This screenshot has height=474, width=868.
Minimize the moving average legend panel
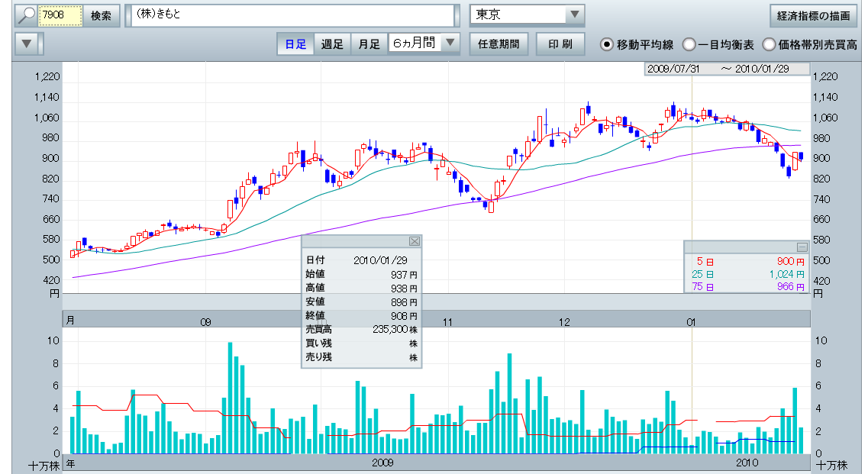tap(802, 247)
